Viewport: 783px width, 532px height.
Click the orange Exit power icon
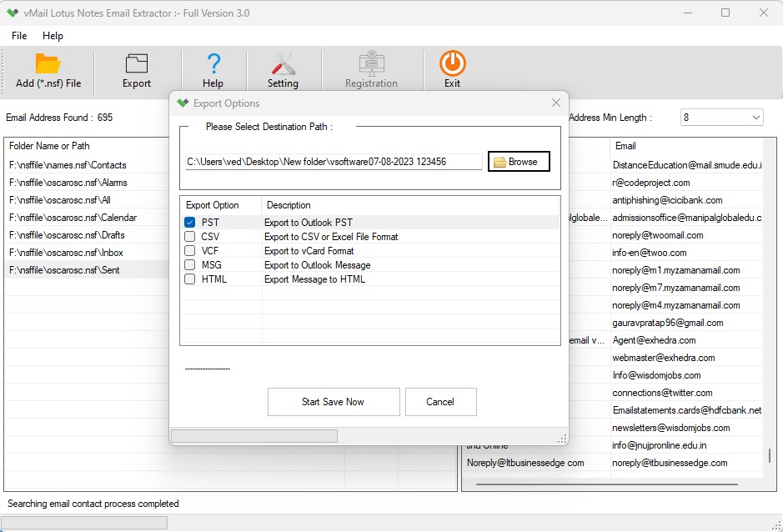click(x=453, y=63)
